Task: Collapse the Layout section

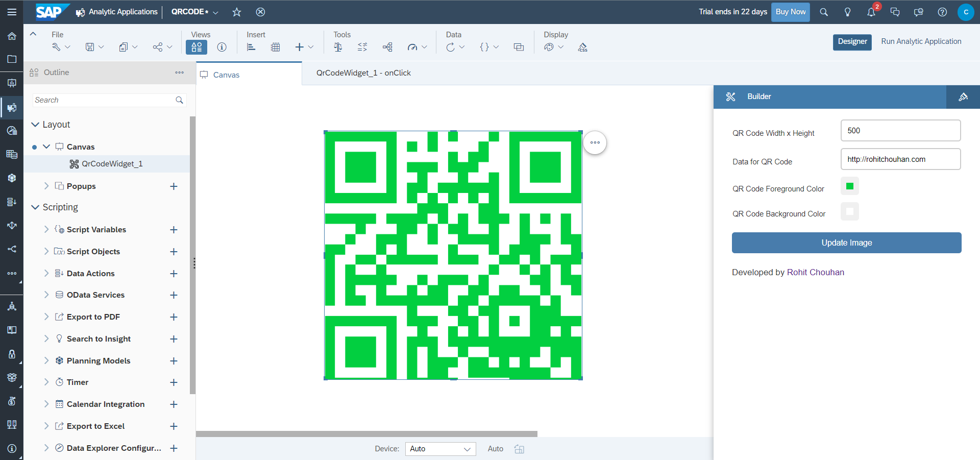Action: point(35,125)
